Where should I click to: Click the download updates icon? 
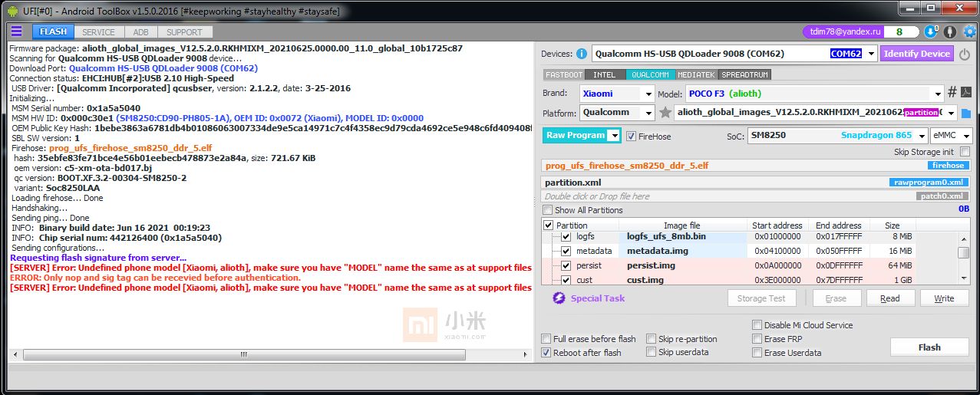(x=931, y=31)
